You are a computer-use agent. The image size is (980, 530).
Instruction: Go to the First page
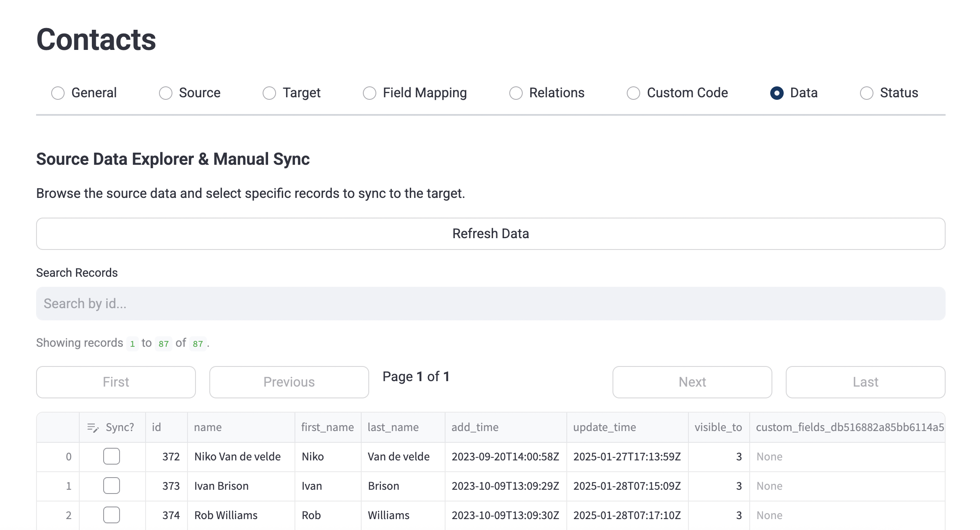point(116,382)
